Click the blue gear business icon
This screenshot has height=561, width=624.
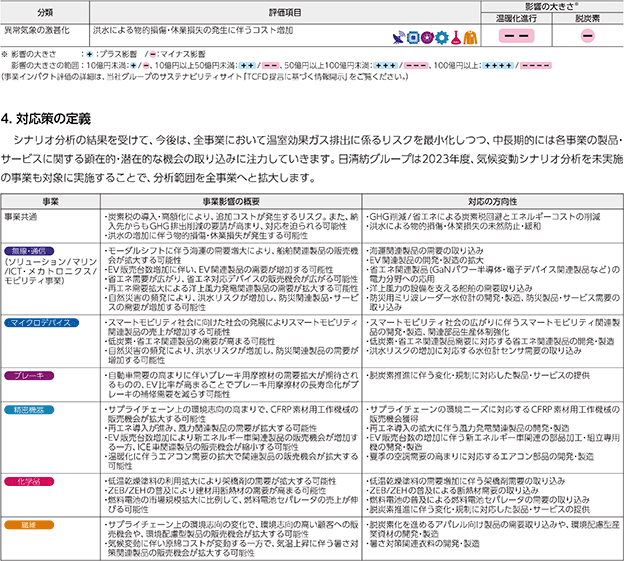point(441,37)
